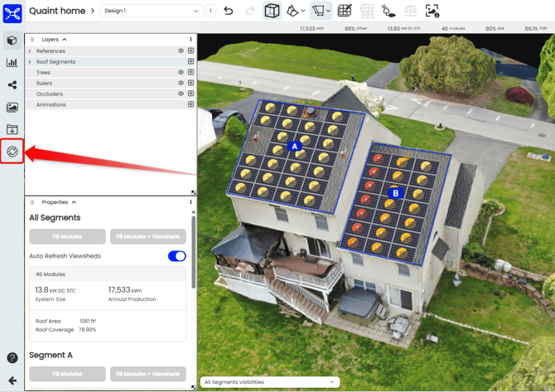Collapse the Layers panel header
This screenshot has width=555, height=392.
point(65,39)
